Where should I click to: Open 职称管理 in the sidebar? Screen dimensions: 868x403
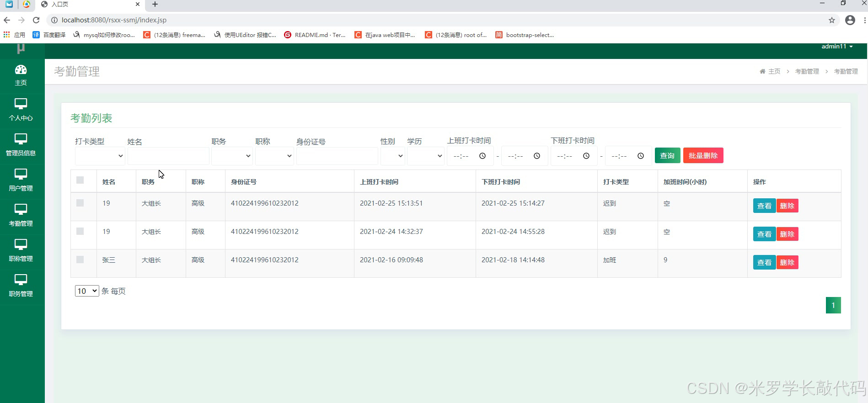click(21, 251)
